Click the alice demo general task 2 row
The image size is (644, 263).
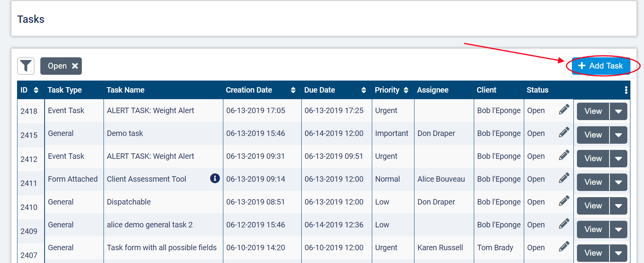pyautogui.click(x=150, y=225)
